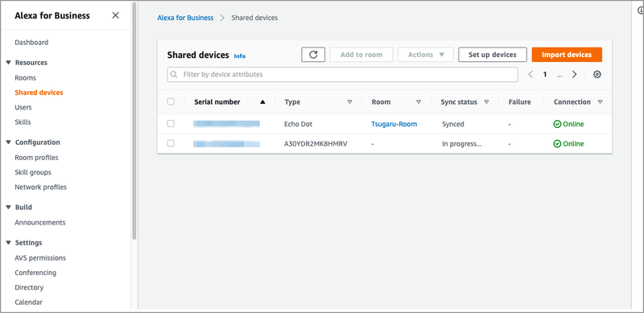Open table preferences gear icon
The image size is (644, 313).
click(597, 74)
